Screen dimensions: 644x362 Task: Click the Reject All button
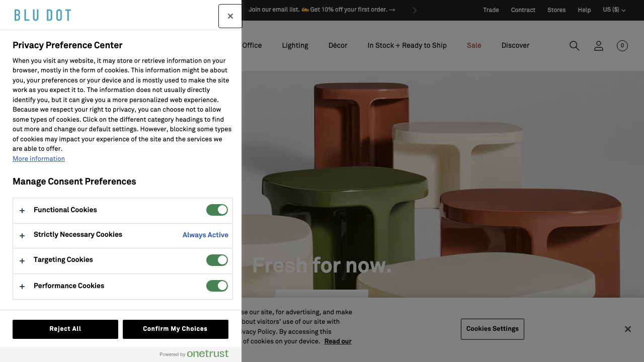[x=65, y=329]
